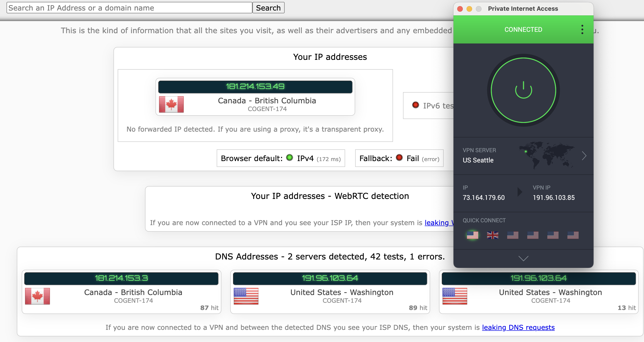Click the red IPv6 test indicator

tap(415, 105)
